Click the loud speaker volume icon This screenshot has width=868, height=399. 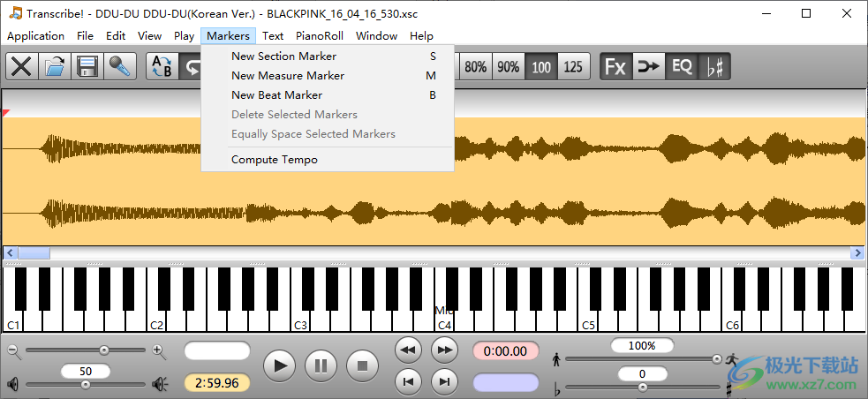pyautogui.click(x=160, y=383)
